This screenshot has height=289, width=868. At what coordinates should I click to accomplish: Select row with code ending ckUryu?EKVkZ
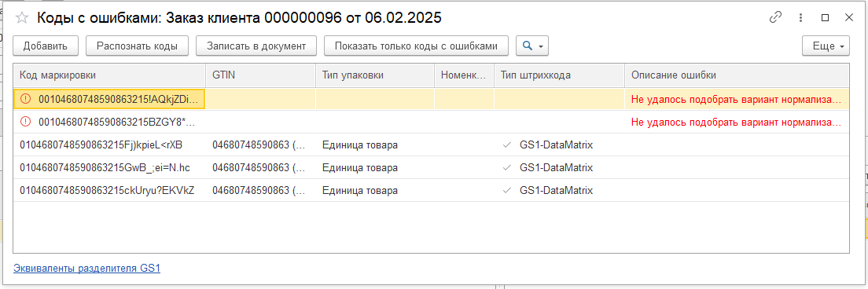[431, 190]
